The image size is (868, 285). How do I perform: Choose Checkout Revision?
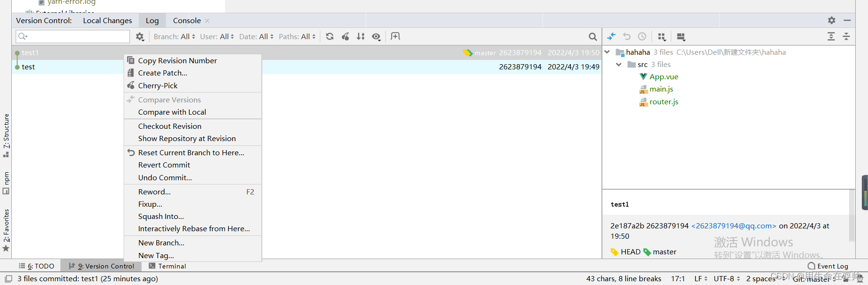(192, 126)
